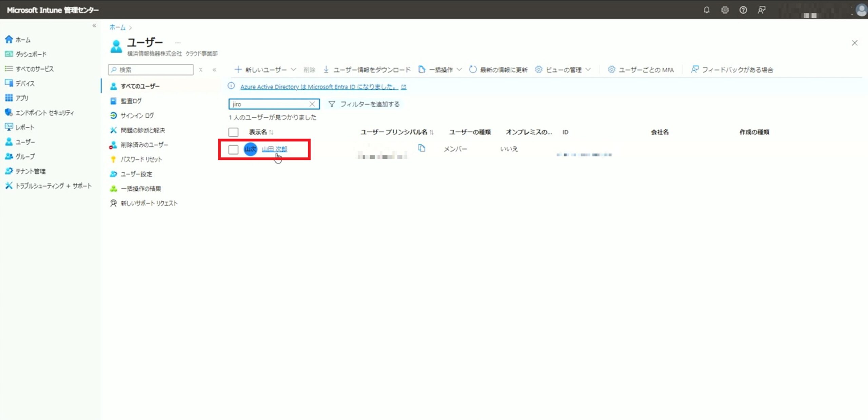
Task: Click 新しいユーザー plus button
Action: click(x=260, y=70)
